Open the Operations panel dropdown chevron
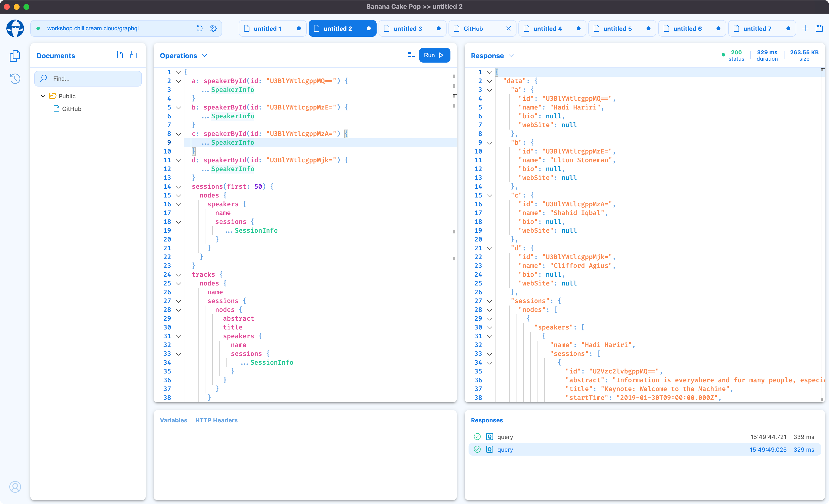This screenshot has width=829, height=504. click(x=204, y=55)
